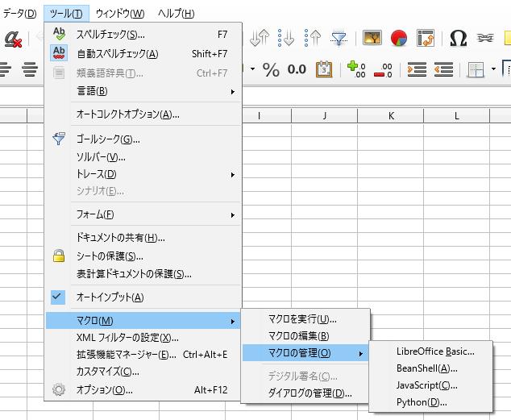Image resolution: width=511 pixels, height=420 pixels.
Task: Expand the トレース(D) submenu
Action: tap(143, 174)
